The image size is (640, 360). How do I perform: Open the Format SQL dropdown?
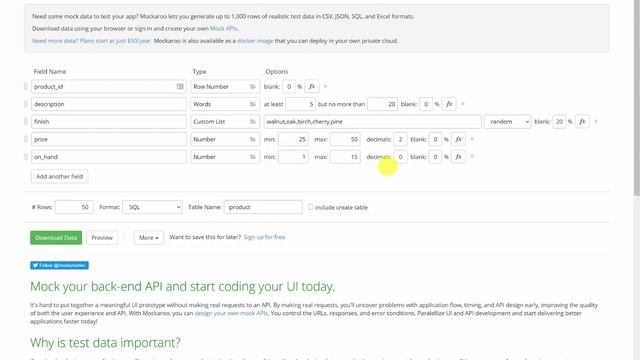pyautogui.click(x=152, y=207)
